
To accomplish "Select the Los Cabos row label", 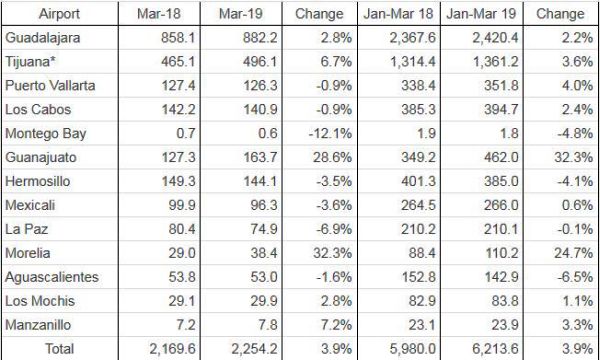I will pyautogui.click(x=38, y=109).
